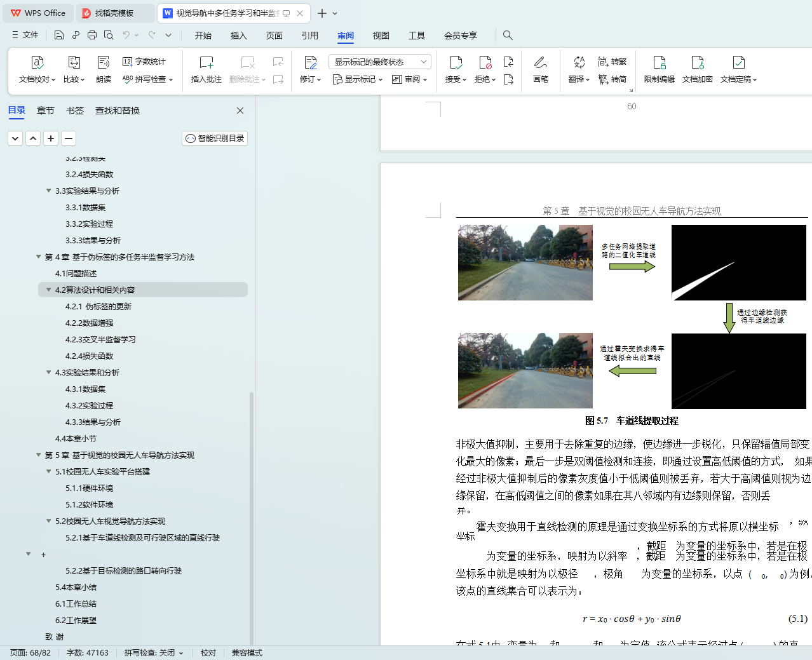The width and height of the screenshot is (812, 660).
Task: Open 文档定稿 finalize document
Action: (x=738, y=70)
